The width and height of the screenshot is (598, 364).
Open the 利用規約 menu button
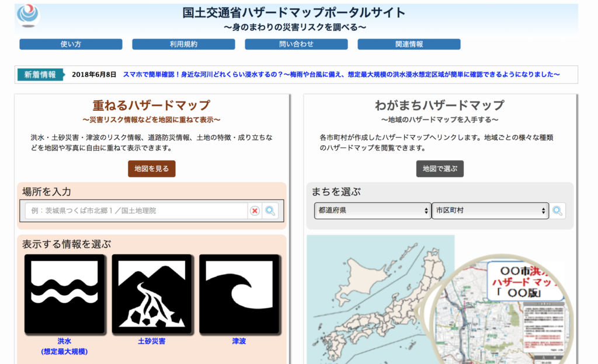tap(183, 44)
